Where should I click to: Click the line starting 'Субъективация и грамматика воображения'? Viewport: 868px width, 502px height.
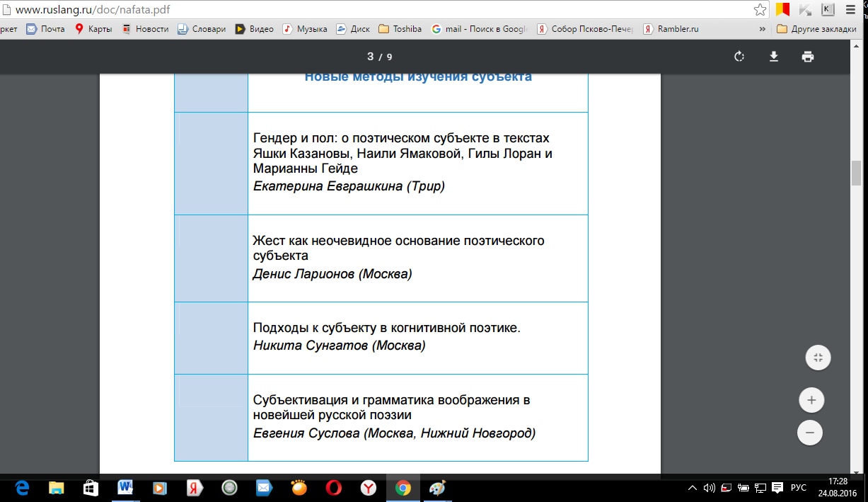[391, 400]
